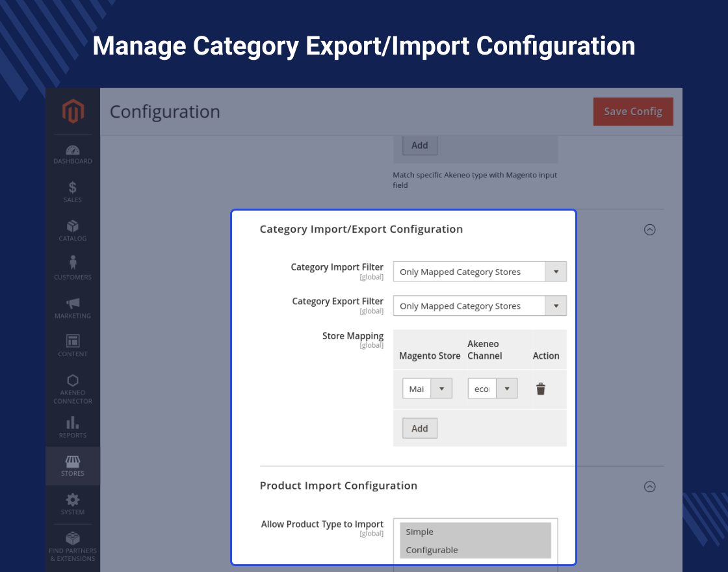
Task: Click the Category Export Filter label
Action: pos(337,302)
